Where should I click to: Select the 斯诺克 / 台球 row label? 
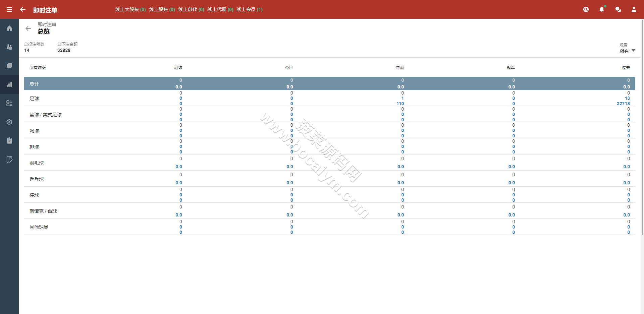[x=43, y=211]
